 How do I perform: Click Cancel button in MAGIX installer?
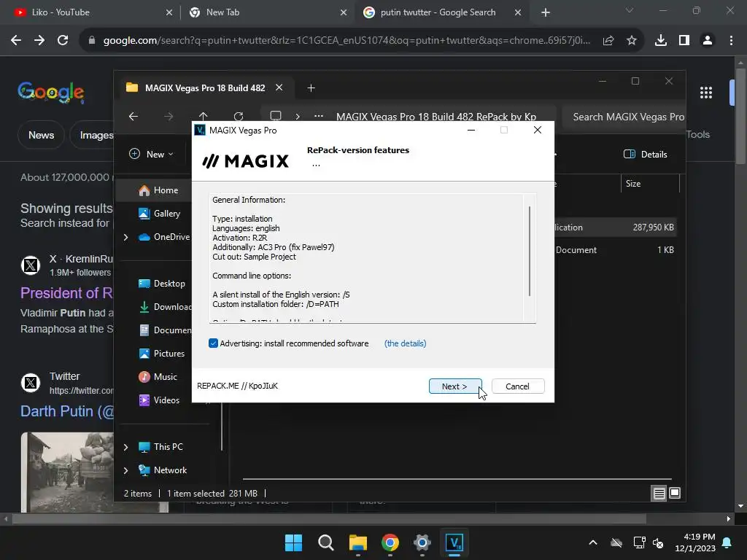click(x=517, y=386)
